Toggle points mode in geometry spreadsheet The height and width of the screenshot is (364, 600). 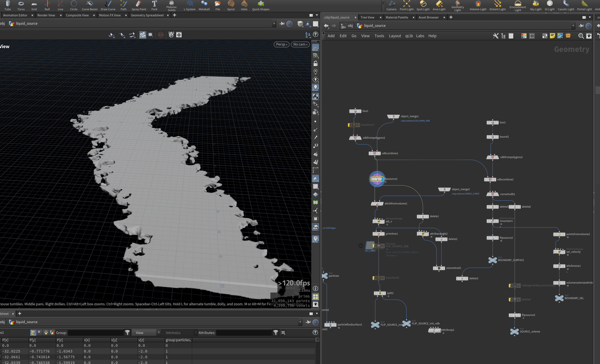(33, 333)
